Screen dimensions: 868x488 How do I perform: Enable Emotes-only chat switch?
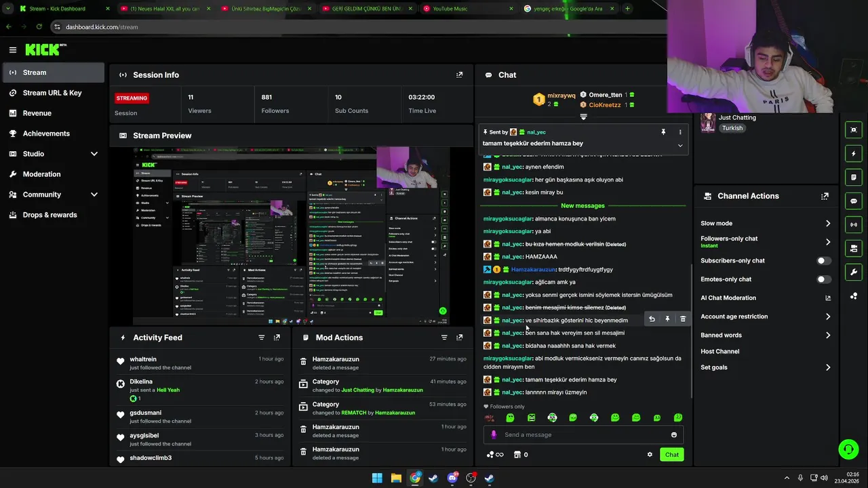click(824, 279)
